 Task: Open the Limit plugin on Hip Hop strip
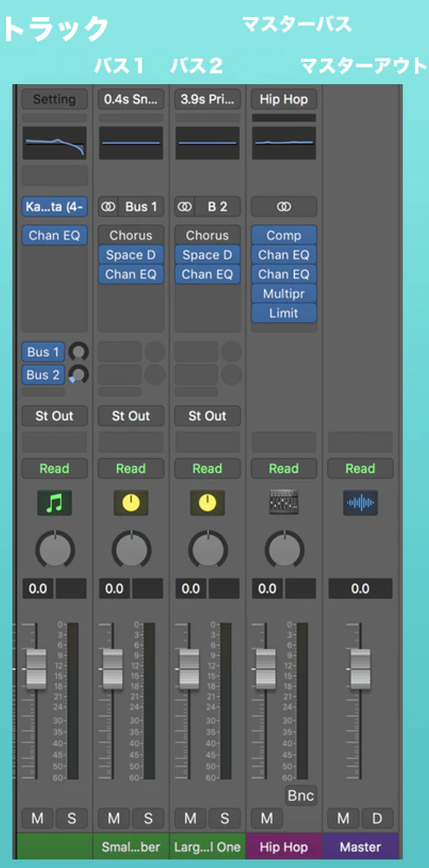(284, 313)
